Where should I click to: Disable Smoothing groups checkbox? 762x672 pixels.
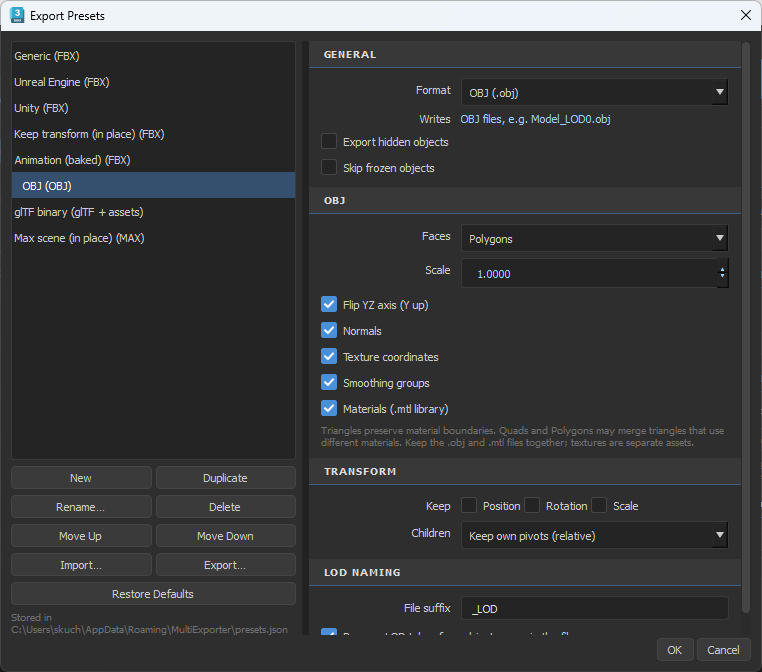(x=329, y=382)
